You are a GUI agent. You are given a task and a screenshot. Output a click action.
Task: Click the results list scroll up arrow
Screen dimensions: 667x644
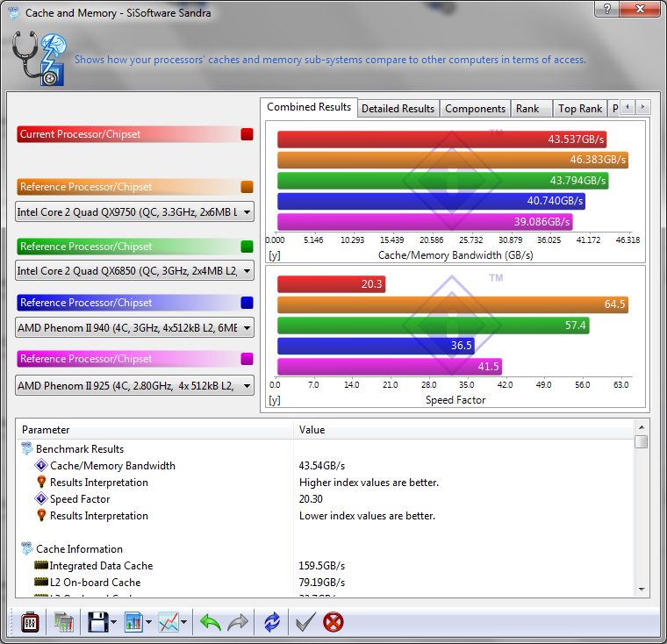pos(642,427)
